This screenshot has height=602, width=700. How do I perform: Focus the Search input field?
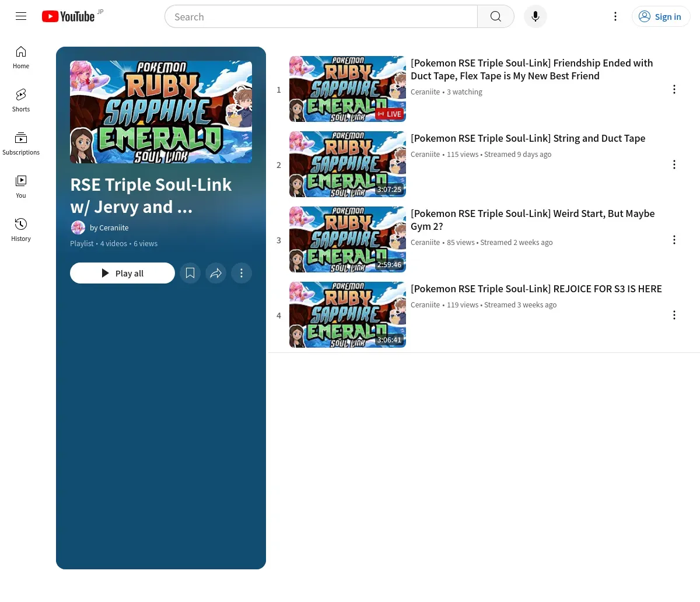coord(321,16)
